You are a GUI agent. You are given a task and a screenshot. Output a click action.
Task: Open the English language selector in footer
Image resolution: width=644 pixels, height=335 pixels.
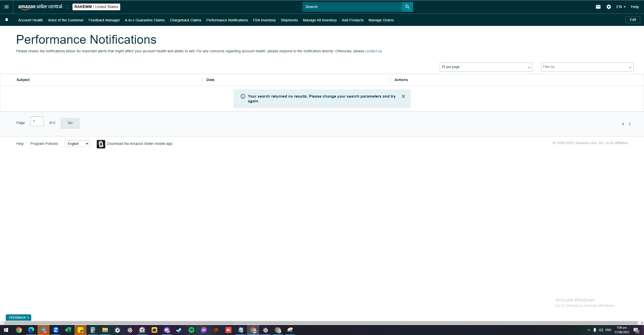[x=77, y=144]
